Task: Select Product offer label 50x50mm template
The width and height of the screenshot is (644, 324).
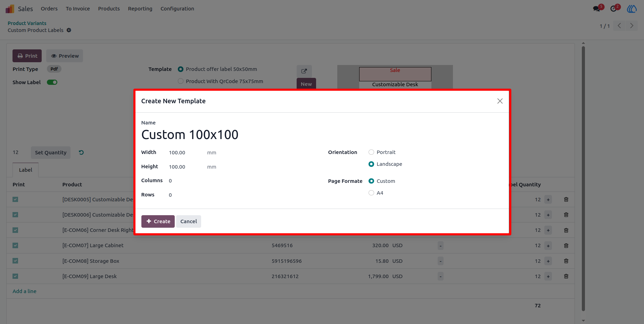Action: coord(181,69)
